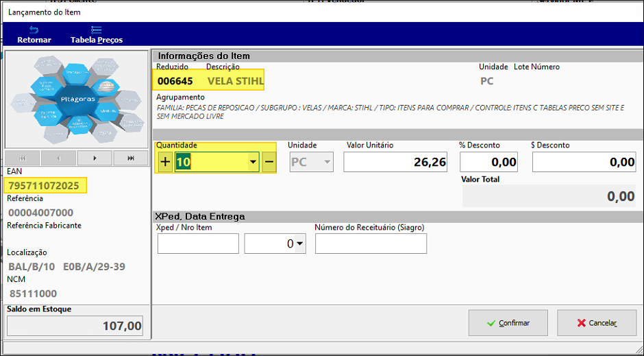Click the Número do Receituário (Siagro) field

(371, 244)
